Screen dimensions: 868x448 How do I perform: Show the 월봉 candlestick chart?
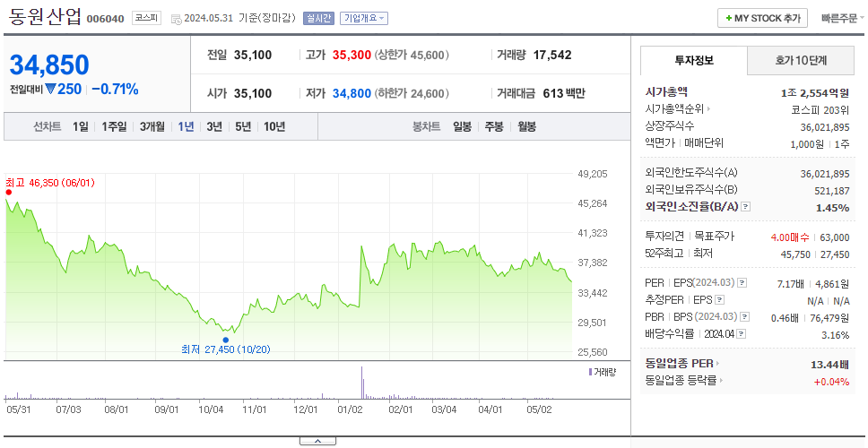[527, 126]
